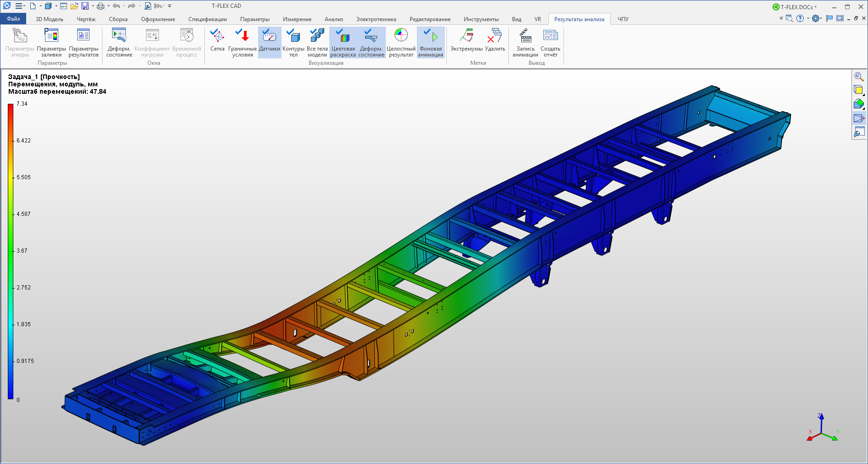Disable Датчики sensors display
The width and height of the screenshot is (868, 464).
click(x=270, y=42)
